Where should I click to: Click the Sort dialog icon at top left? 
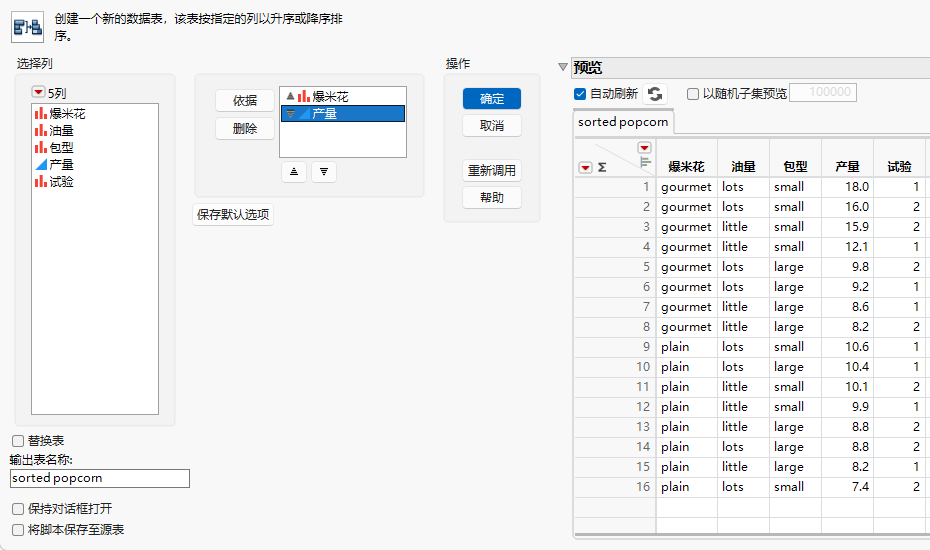(x=27, y=27)
